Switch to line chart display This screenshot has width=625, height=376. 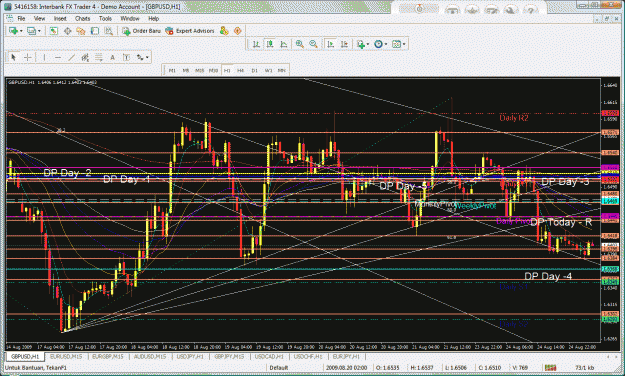click(x=283, y=44)
